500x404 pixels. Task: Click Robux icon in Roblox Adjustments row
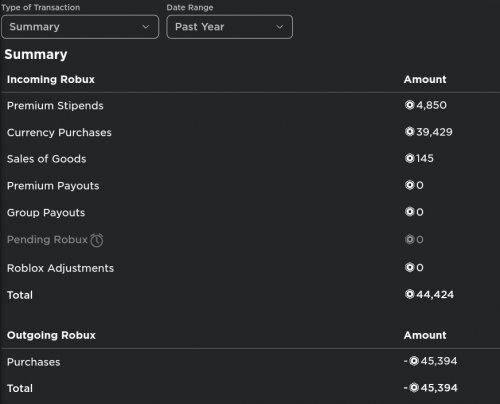click(x=409, y=267)
